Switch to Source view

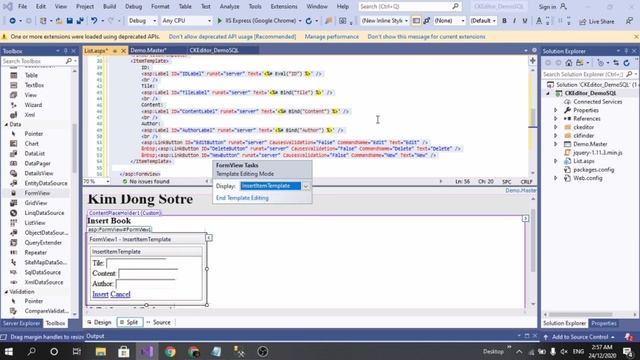pyautogui.click(x=158, y=322)
